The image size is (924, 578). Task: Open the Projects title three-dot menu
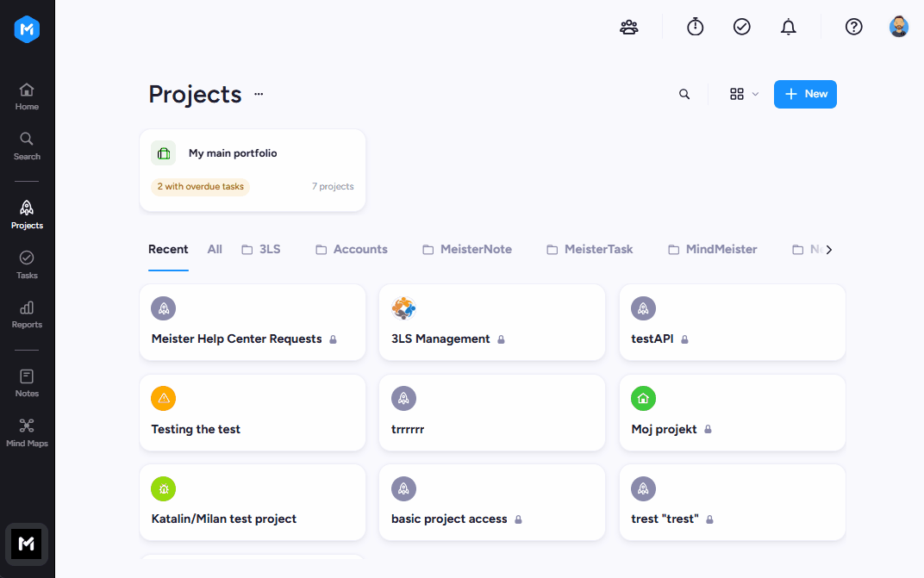[259, 94]
